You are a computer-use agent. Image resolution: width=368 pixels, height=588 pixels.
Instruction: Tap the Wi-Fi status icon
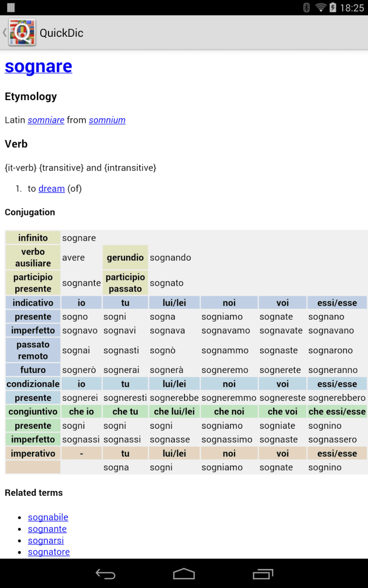point(321,7)
